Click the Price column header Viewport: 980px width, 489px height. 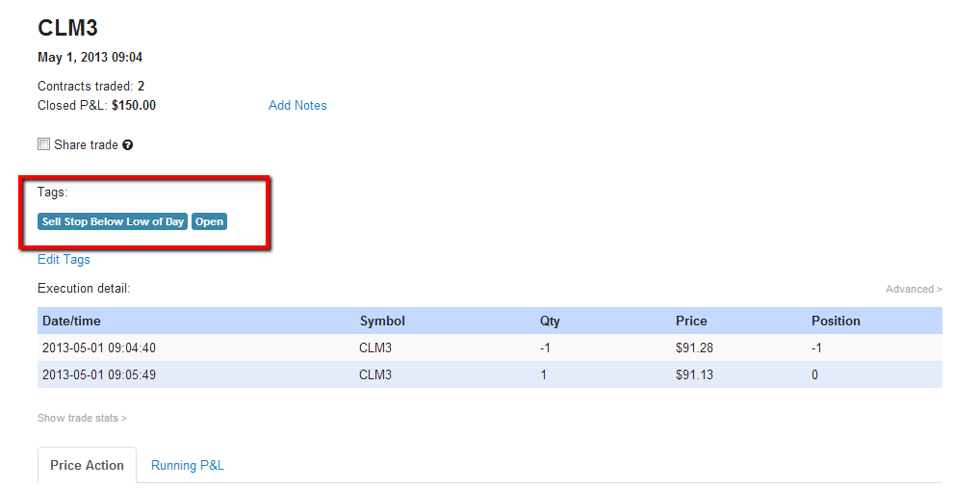coord(691,321)
